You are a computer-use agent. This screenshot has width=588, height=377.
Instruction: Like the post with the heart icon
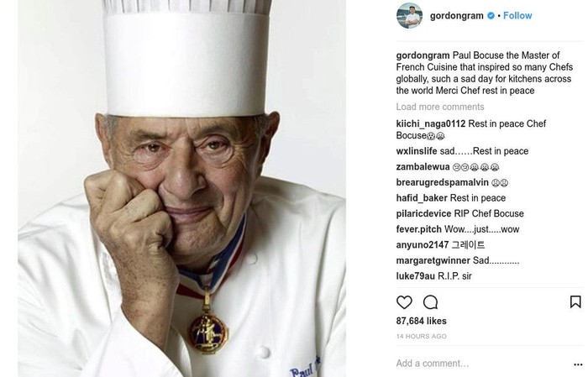[404, 302]
